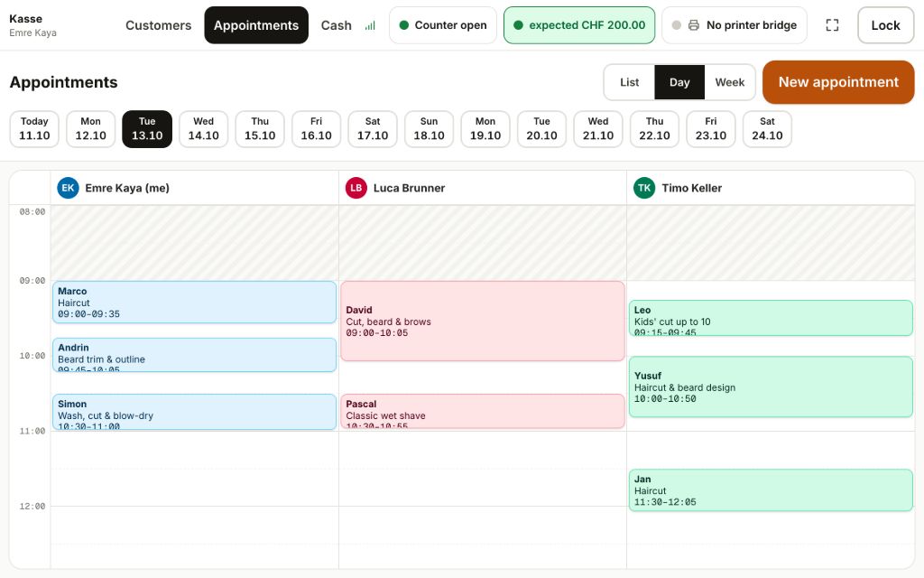
Task: Open Yusuf's Haircut & beard design appointment
Action: [771, 387]
